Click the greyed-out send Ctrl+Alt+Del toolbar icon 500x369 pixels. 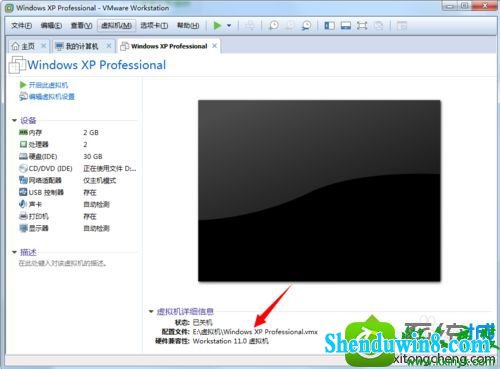click(x=251, y=26)
